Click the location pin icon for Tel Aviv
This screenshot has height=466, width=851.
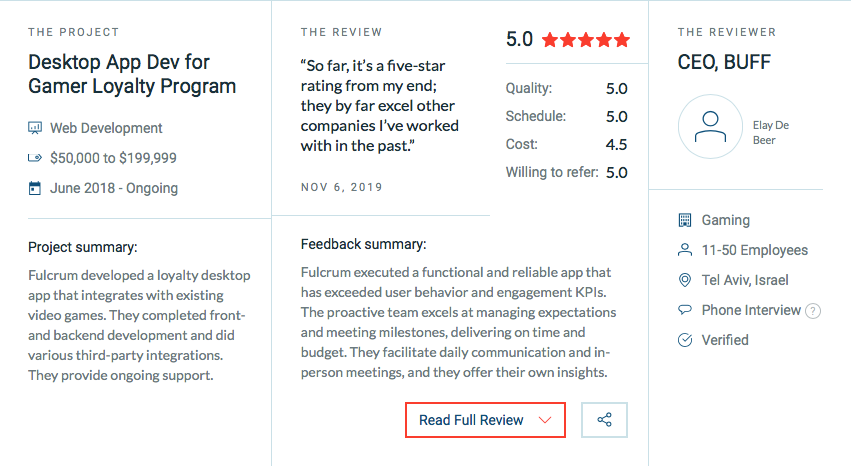click(685, 280)
